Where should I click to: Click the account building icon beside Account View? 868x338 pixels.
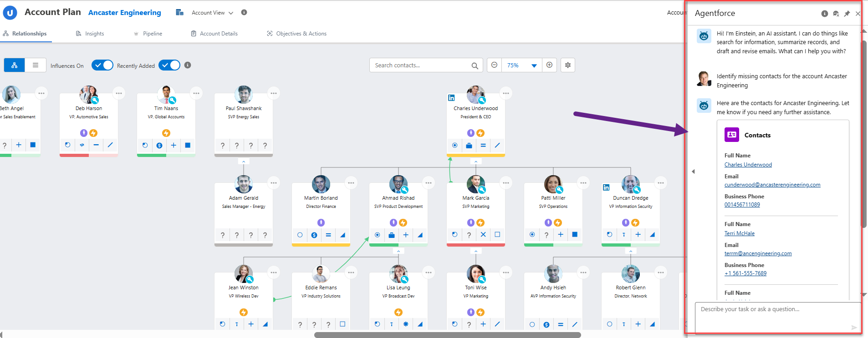click(x=180, y=12)
